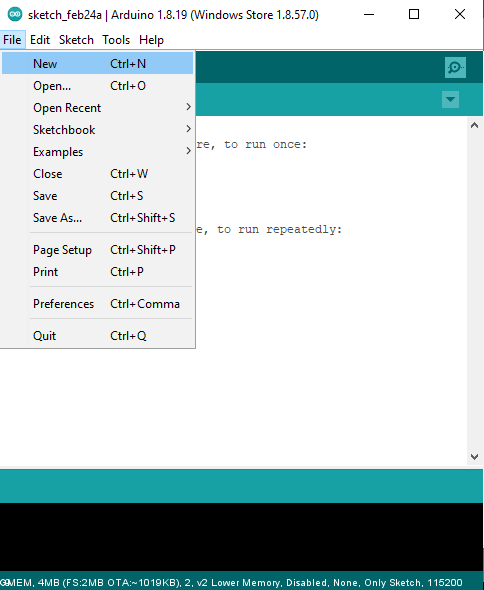
Task: Select Save As... menu entry
Action: pyautogui.click(x=97, y=218)
